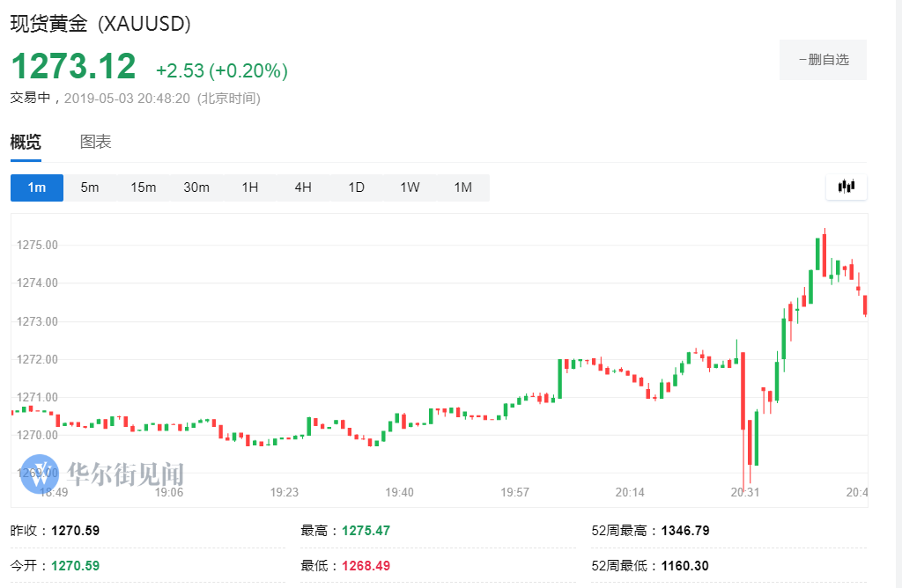Image resolution: width=902 pixels, height=588 pixels.
Task: Select the 1m timeframe
Action: tap(37, 187)
